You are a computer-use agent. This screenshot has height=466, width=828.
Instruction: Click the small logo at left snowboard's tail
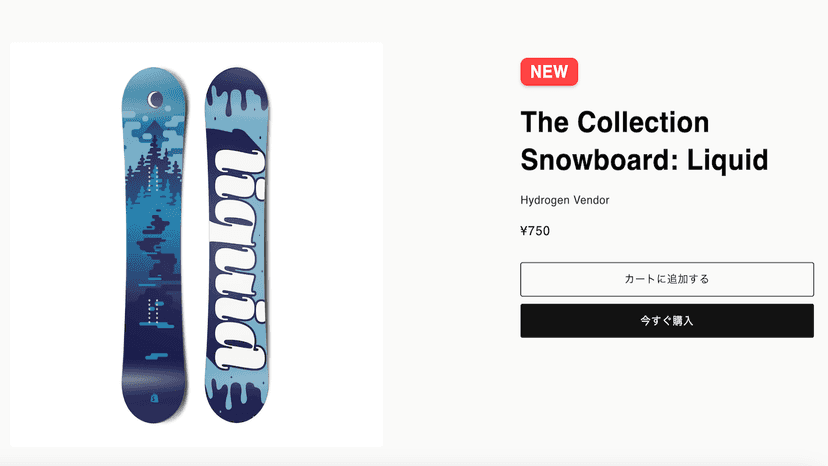coord(154,398)
